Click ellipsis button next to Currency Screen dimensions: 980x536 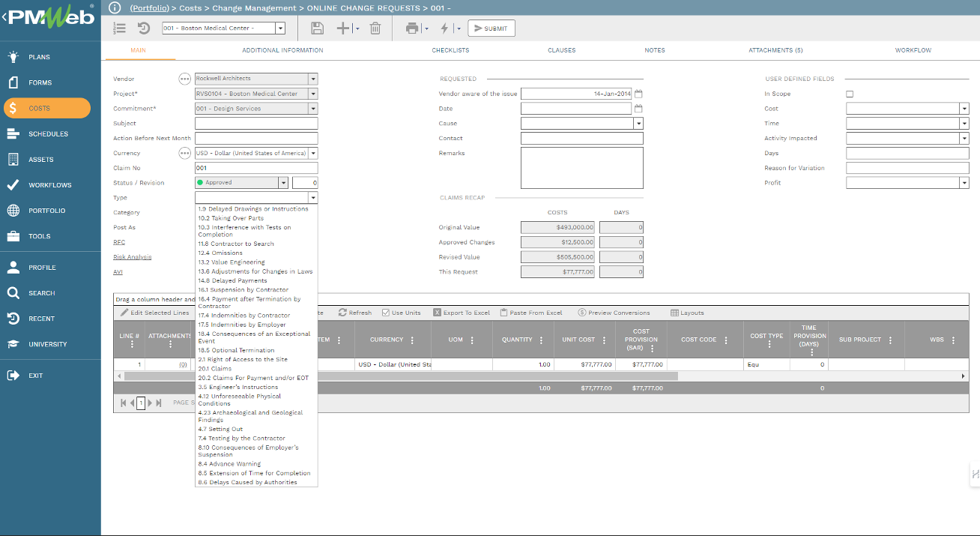pyautogui.click(x=184, y=153)
